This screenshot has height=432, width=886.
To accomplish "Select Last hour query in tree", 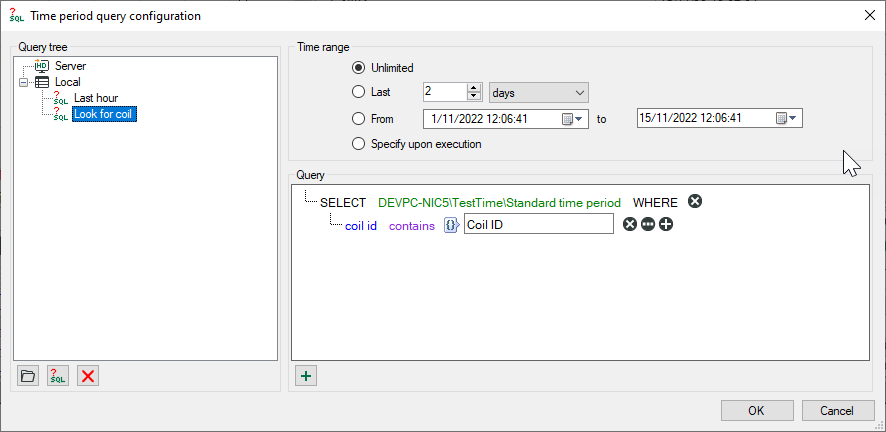I will tap(96, 98).
